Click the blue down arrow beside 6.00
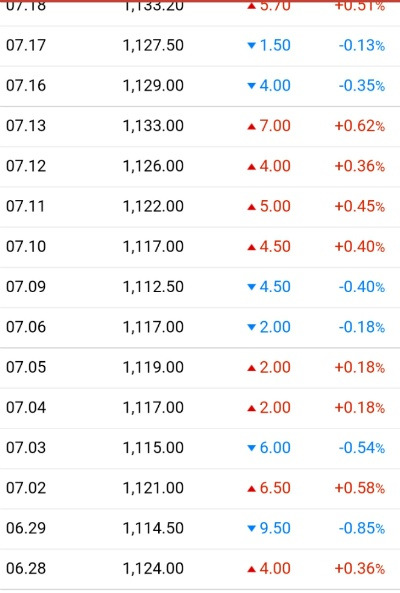The height and width of the screenshot is (593, 400). pos(251,448)
